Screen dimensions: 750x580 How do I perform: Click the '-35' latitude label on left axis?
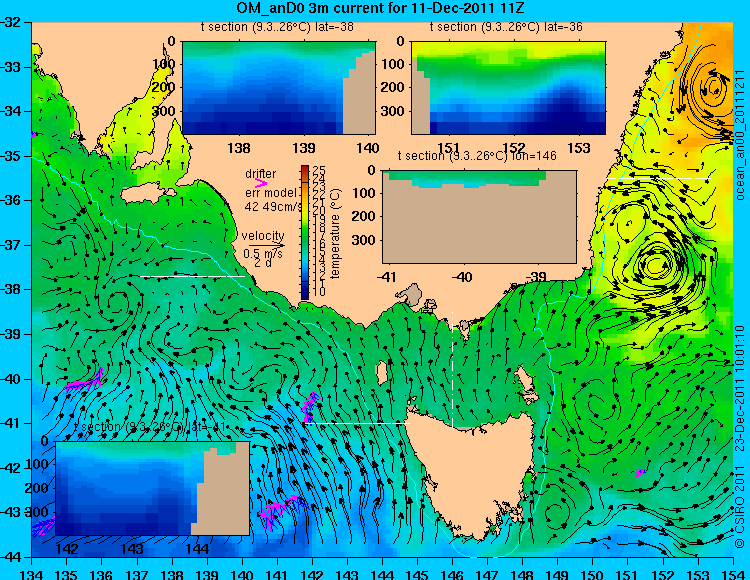point(11,156)
